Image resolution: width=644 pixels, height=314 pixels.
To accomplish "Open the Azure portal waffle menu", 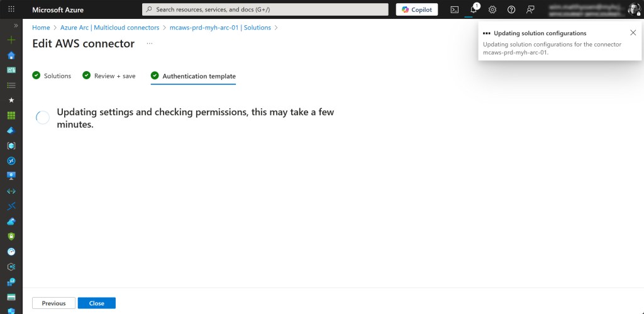I will 11,9.
